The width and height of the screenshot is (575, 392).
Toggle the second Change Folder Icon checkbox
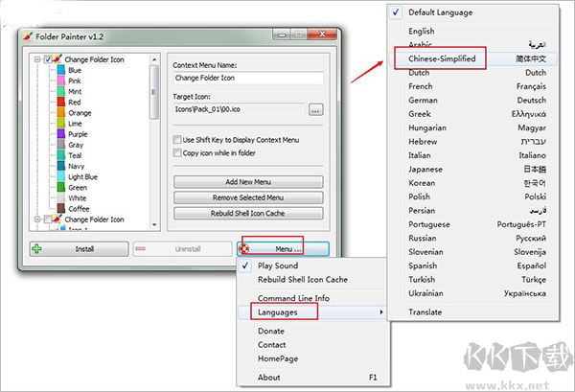(x=48, y=219)
